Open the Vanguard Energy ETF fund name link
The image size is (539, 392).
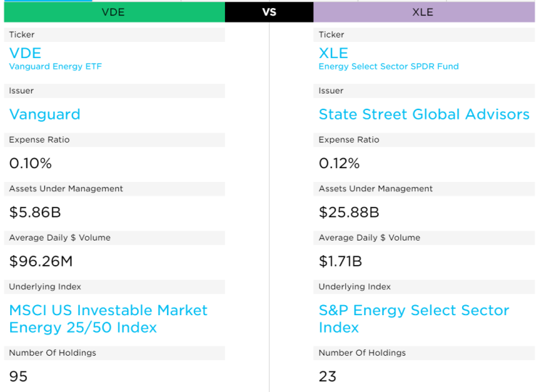[x=55, y=67]
